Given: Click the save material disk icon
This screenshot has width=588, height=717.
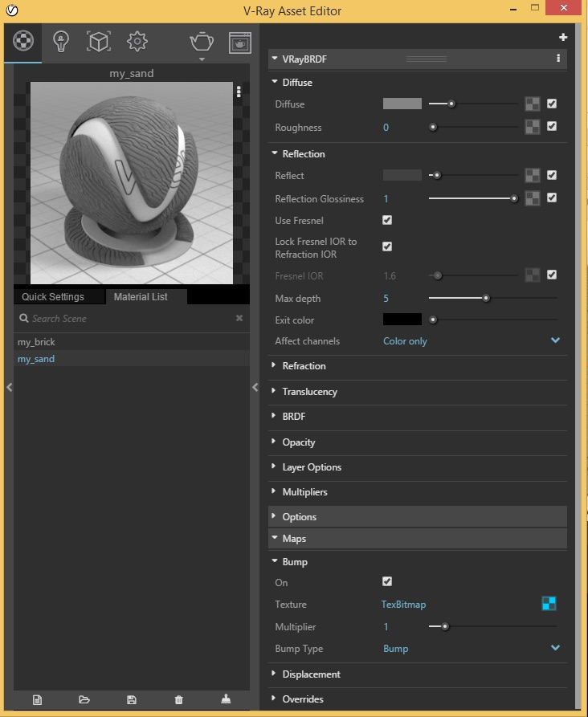Looking at the screenshot, I should coord(131,699).
